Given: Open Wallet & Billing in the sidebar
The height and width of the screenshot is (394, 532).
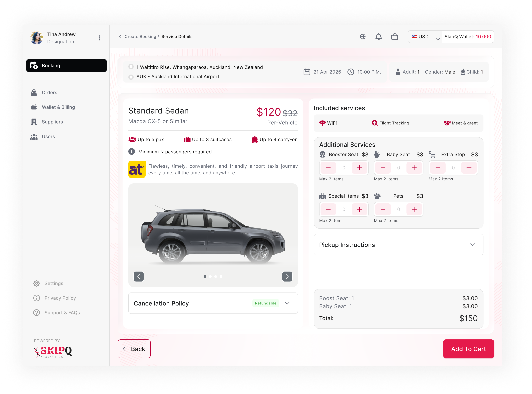Looking at the screenshot, I should click(53, 107).
